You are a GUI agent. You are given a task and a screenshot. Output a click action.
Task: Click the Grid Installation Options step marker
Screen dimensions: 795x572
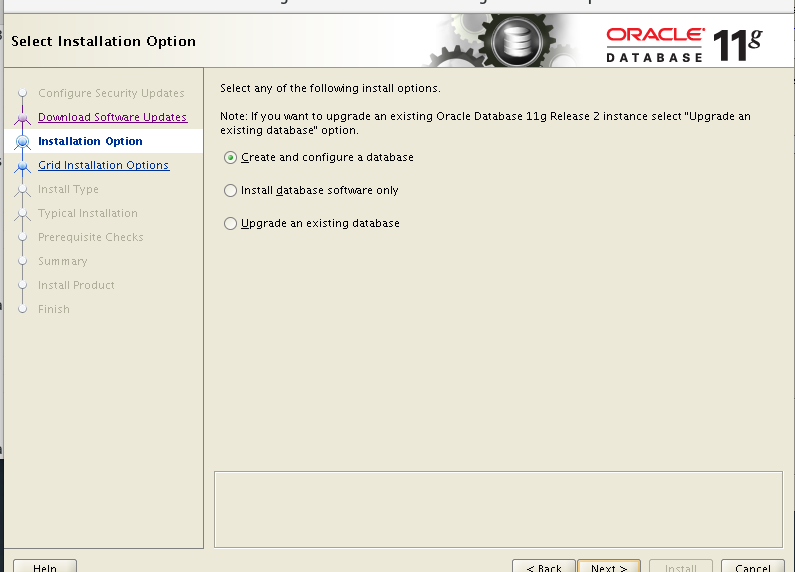click(x=22, y=166)
